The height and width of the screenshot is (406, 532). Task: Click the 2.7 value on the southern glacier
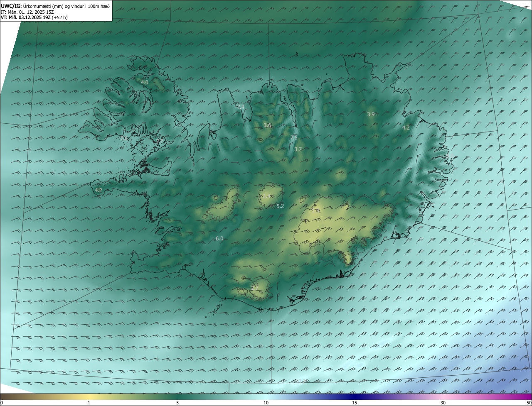[x=255, y=288]
